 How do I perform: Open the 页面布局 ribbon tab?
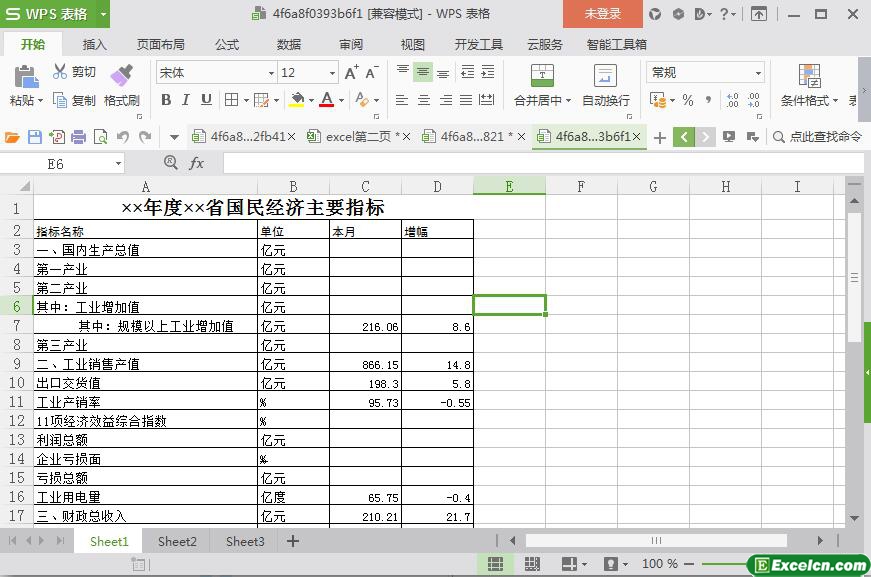161,44
